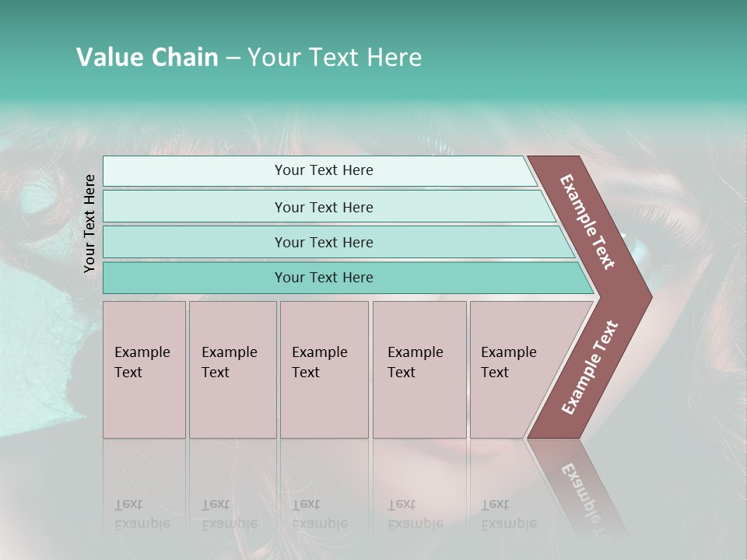Select the slide title 'Value Chain' text

[147, 57]
